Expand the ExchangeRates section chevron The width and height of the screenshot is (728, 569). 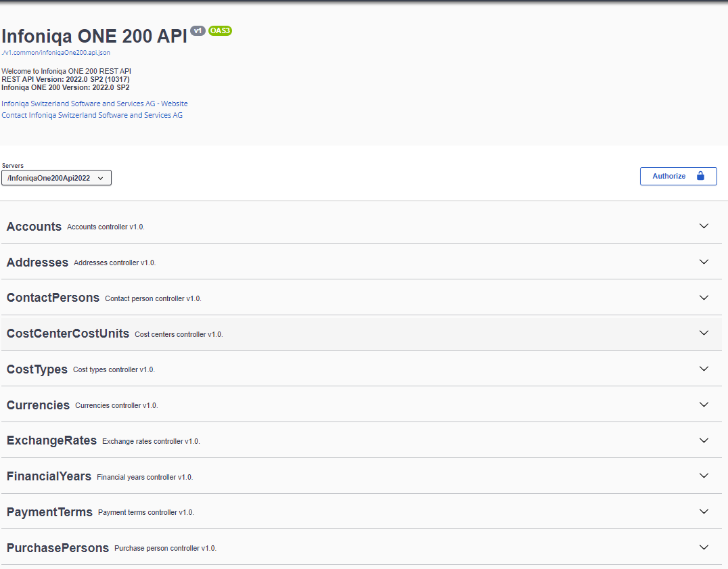pyautogui.click(x=704, y=440)
